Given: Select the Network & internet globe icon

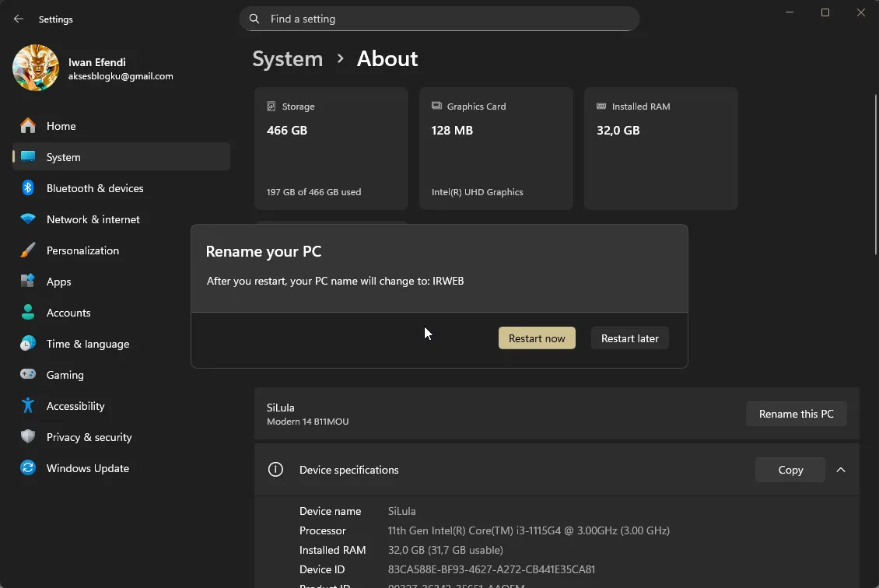Looking at the screenshot, I should [26, 219].
